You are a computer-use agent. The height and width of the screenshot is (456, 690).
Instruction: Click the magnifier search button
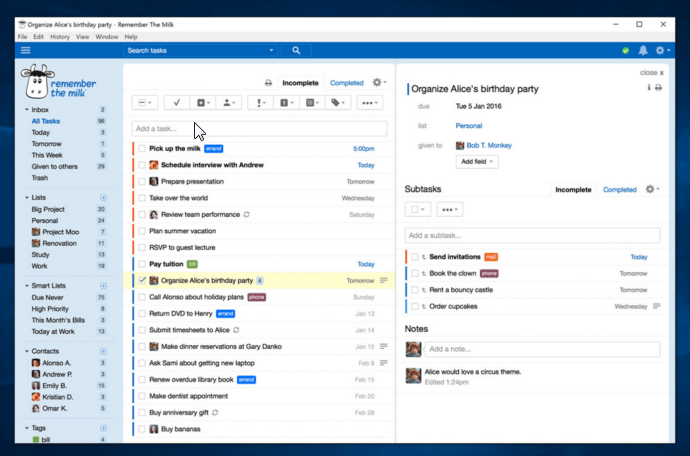[x=296, y=51]
